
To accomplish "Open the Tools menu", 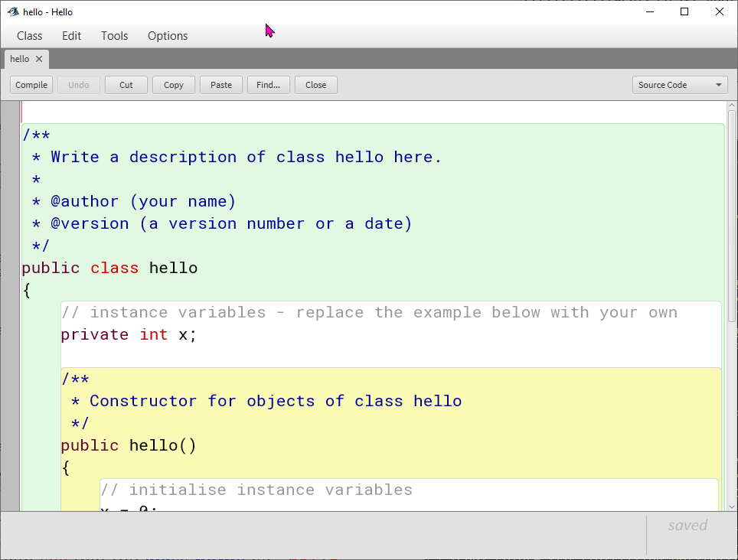I will pyautogui.click(x=114, y=36).
